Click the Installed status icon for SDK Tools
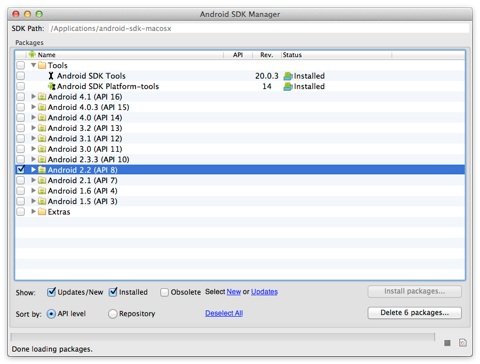The image size is (480, 364). click(x=288, y=76)
